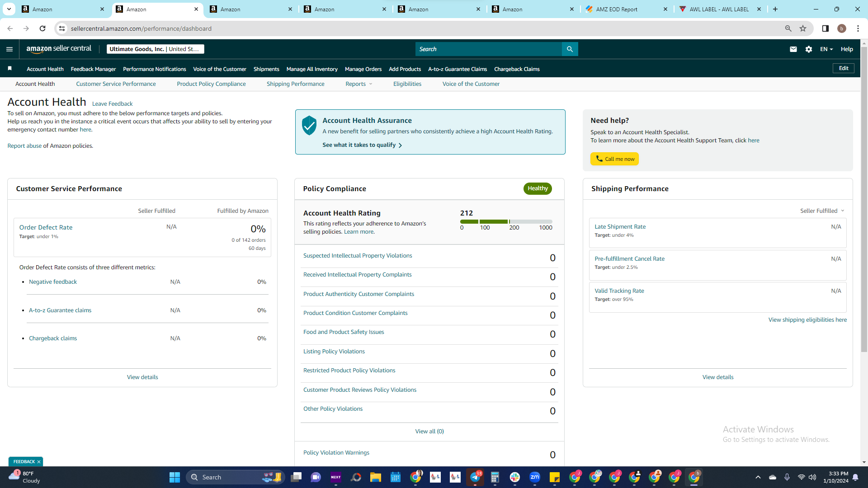The image size is (868, 488).
Task: Open the Ultimate Goods account switcher
Action: pos(156,49)
